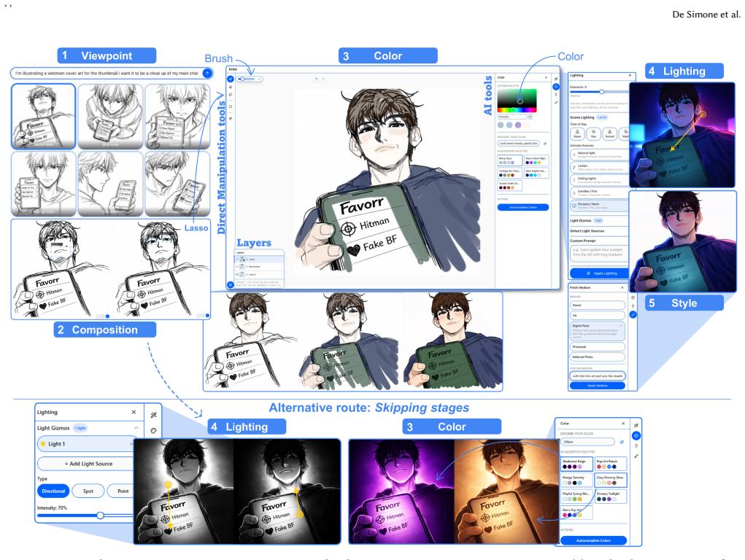Select the Cozy Evening Glow suggested palette
The width and height of the screenshot is (745, 560).
[611, 480]
